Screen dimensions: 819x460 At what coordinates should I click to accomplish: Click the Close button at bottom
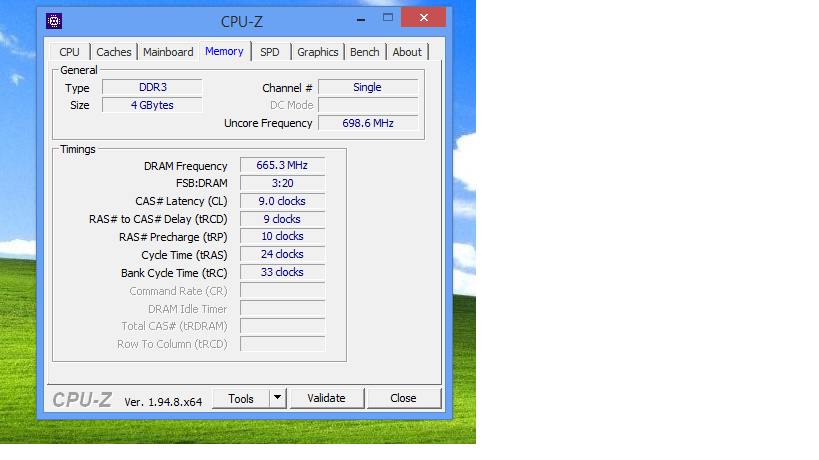click(403, 398)
